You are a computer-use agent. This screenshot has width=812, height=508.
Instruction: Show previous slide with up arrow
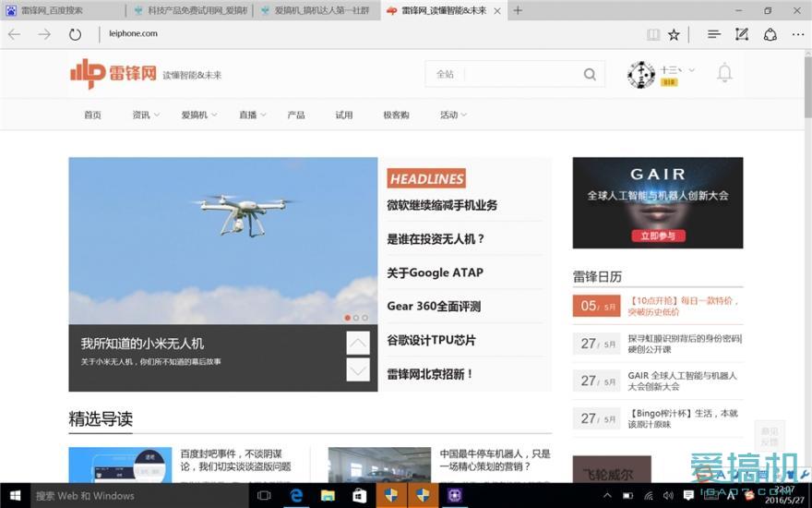point(358,344)
